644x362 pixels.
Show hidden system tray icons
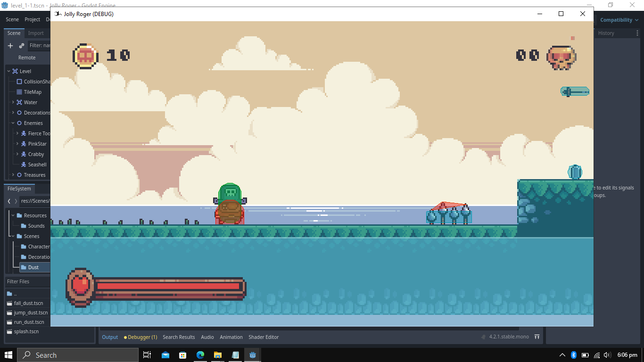pos(562,355)
